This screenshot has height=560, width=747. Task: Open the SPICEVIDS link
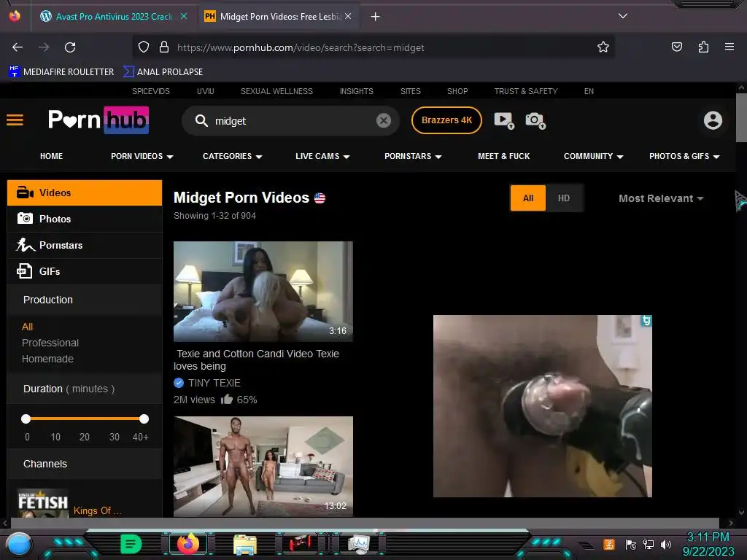pos(150,91)
